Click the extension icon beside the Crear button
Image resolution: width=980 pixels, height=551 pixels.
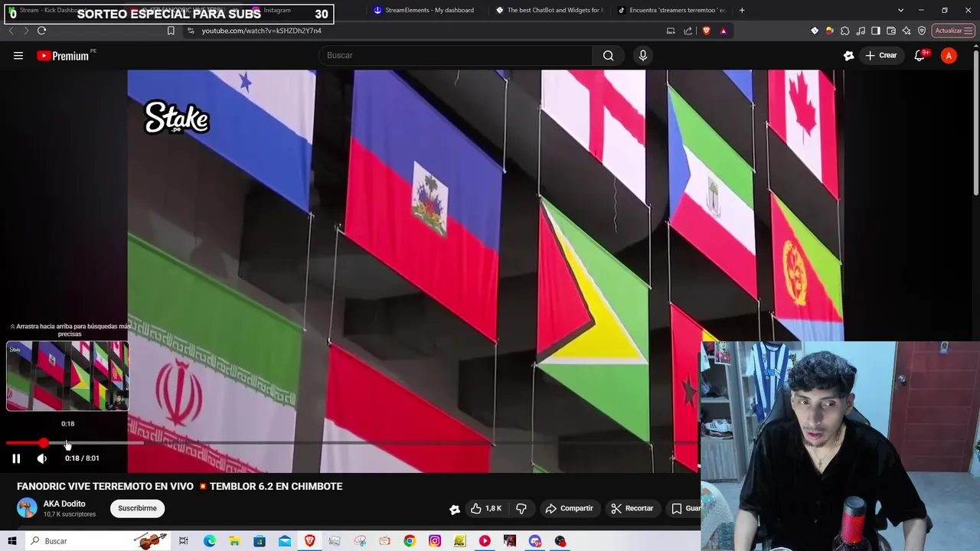[848, 55]
